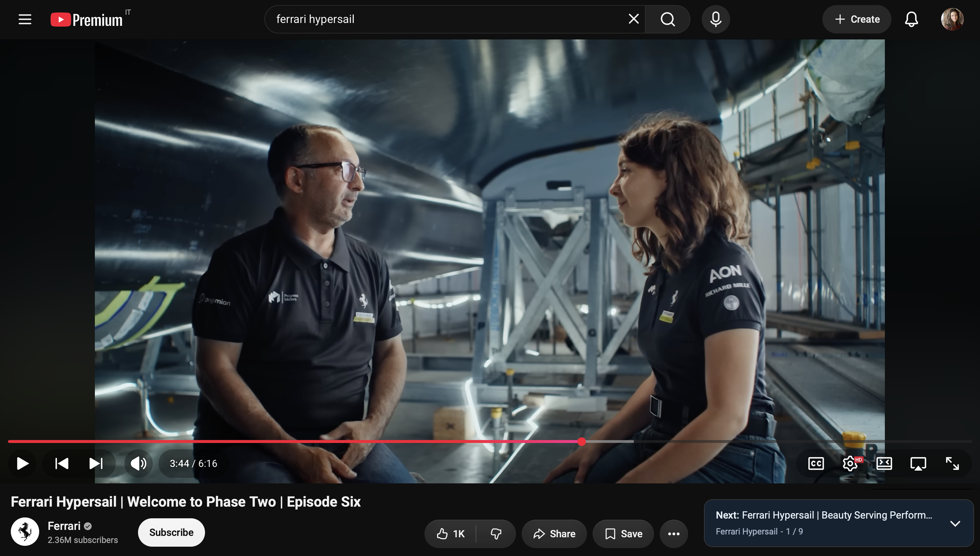The height and width of the screenshot is (556, 980).
Task: Click the red progress bar scrubber
Action: tap(582, 442)
